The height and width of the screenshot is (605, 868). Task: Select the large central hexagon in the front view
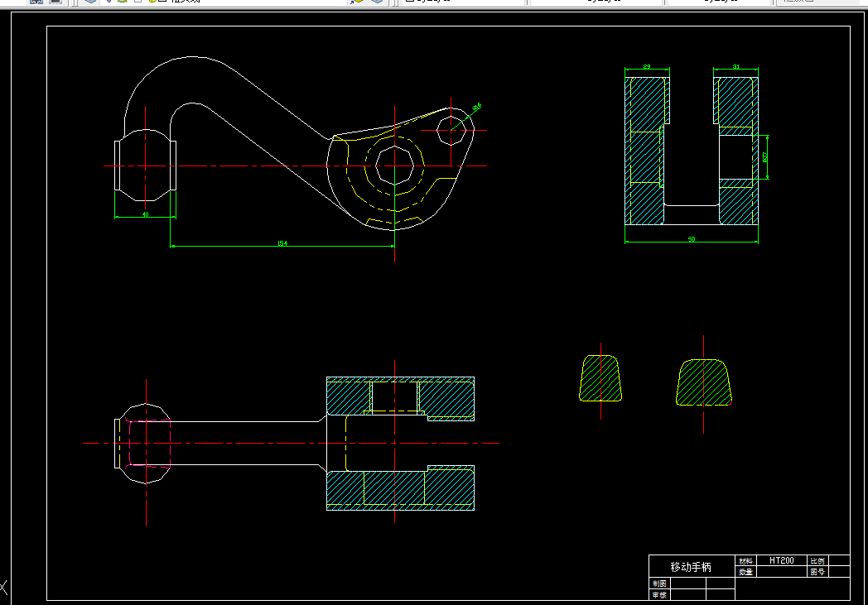(x=395, y=166)
